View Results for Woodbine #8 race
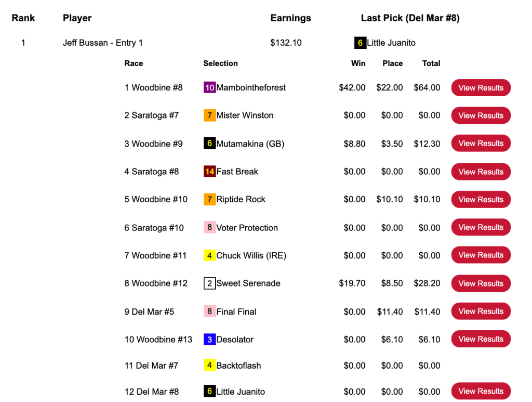Screen dimensions: 532x402 pos(481,88)
